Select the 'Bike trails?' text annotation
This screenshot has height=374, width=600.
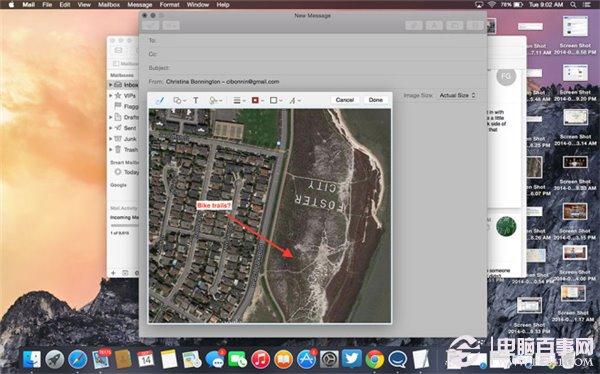click(x=214, y=206)
